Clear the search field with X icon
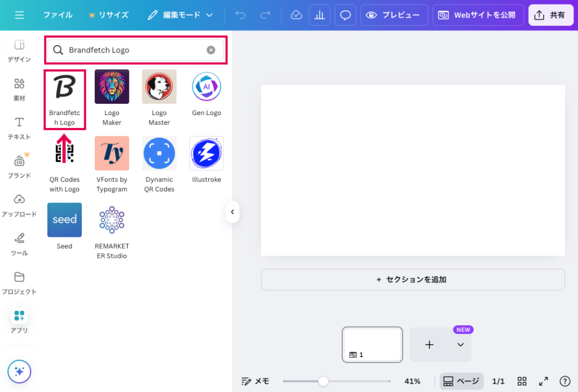The width and height of the screenshot is (578, 392). click(211, 50)
